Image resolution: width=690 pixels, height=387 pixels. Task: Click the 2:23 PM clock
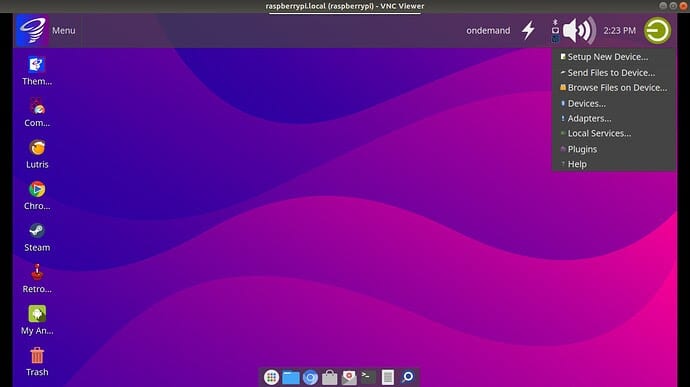pyautogui.click(x=620, y=30)
